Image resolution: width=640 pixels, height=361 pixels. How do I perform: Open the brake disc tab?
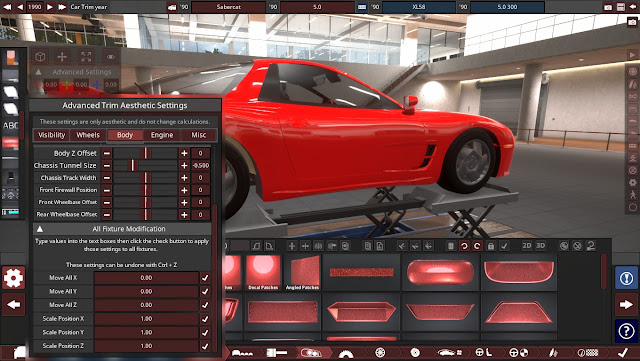tap(415, 353)
